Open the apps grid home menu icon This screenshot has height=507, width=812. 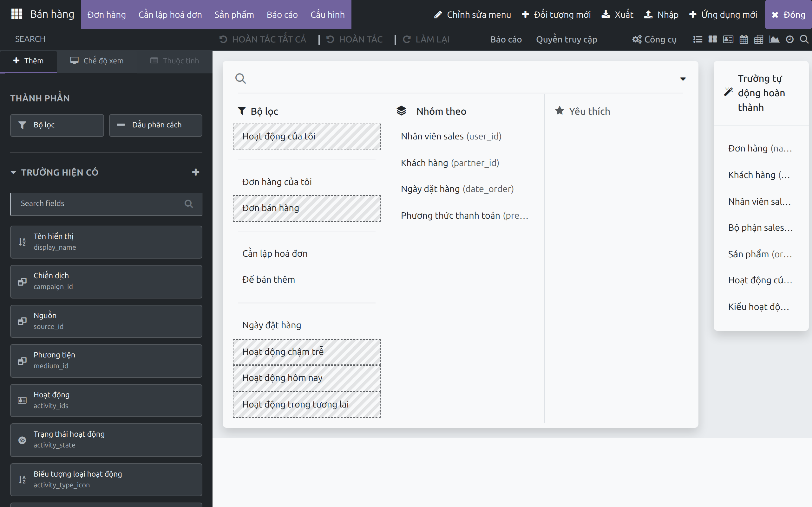[16, 15]
